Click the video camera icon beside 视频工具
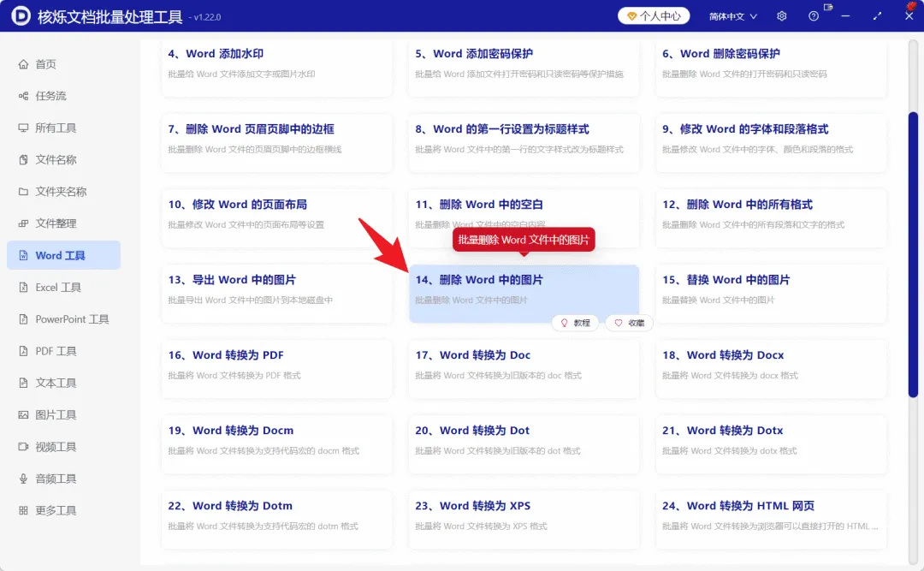Viewport: 924px width, 571px height. (23, 447)
